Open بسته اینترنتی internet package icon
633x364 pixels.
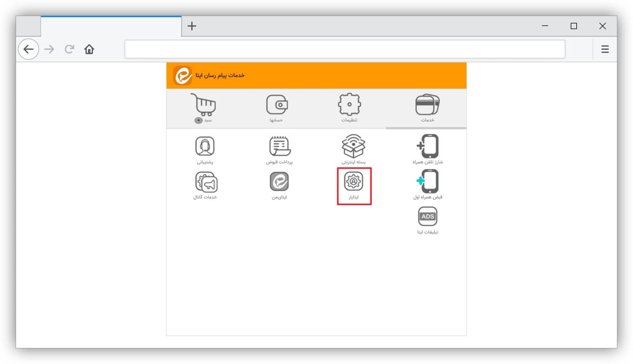coord(353,150)
